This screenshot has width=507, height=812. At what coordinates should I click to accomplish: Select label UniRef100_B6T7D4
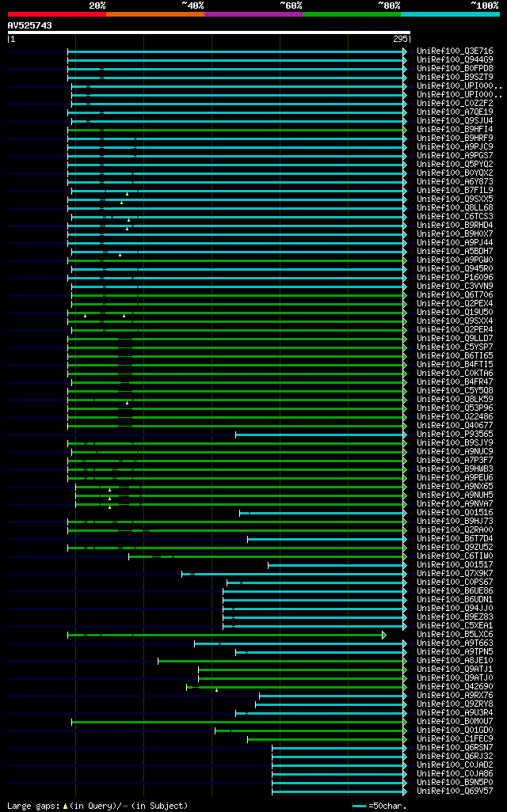click(456, 539)
